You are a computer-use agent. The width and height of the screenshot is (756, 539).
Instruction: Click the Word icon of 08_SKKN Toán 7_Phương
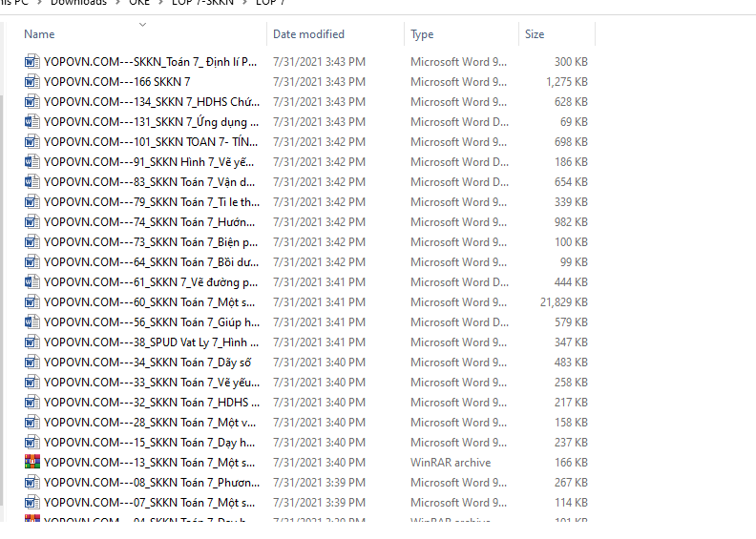point(31,483)
